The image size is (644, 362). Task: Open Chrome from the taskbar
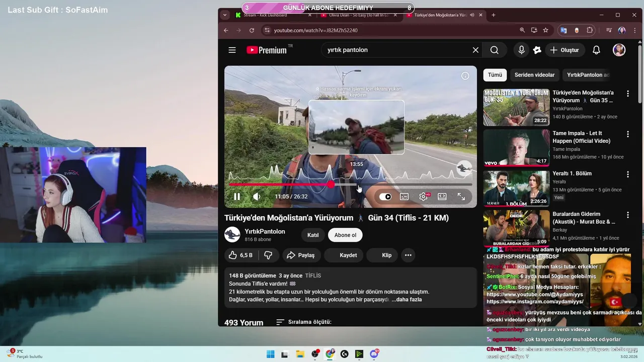(330, 354)
